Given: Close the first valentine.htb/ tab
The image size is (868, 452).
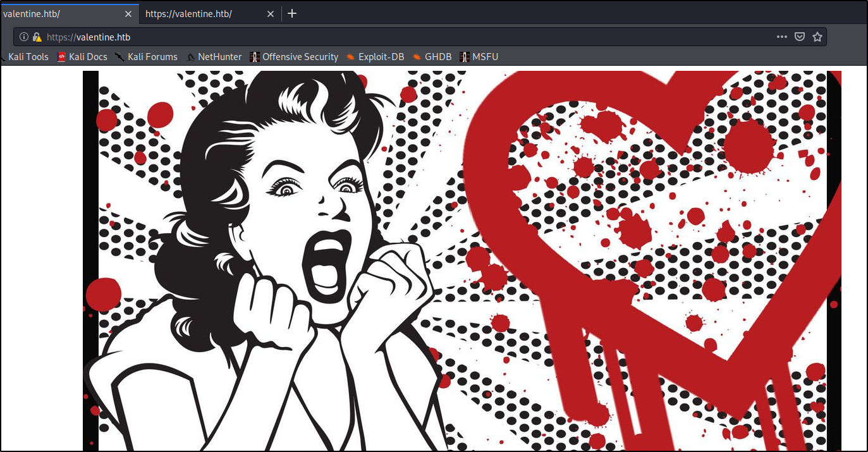Looking at the screenshot, I should (x=128, y=14).
